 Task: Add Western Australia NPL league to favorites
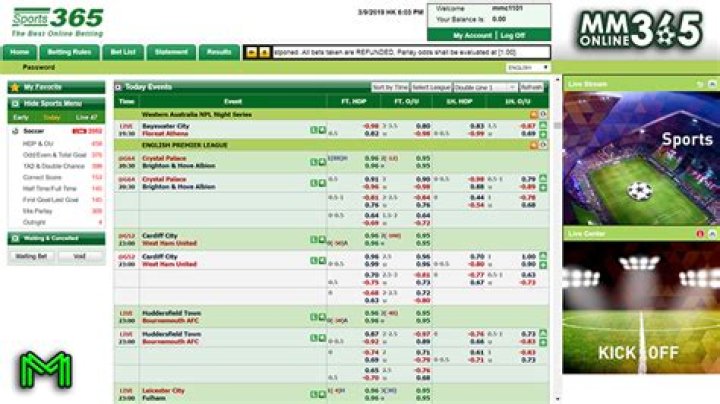coord(534,115)
